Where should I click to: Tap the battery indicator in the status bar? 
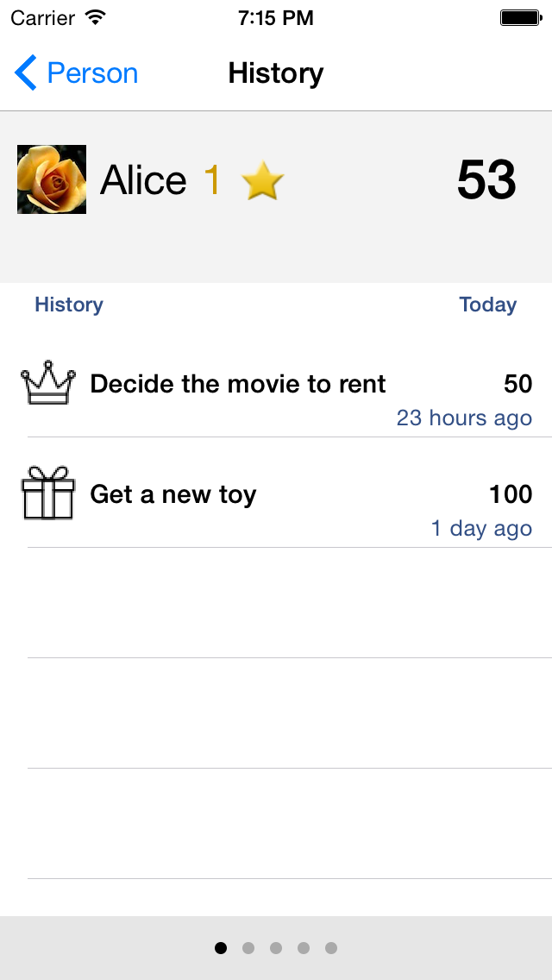(x=520, y=16)
